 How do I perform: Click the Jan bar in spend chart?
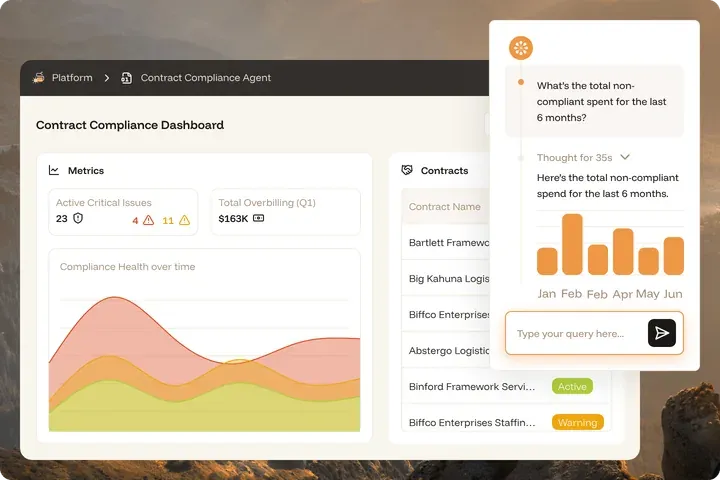[x=547, y=261]
